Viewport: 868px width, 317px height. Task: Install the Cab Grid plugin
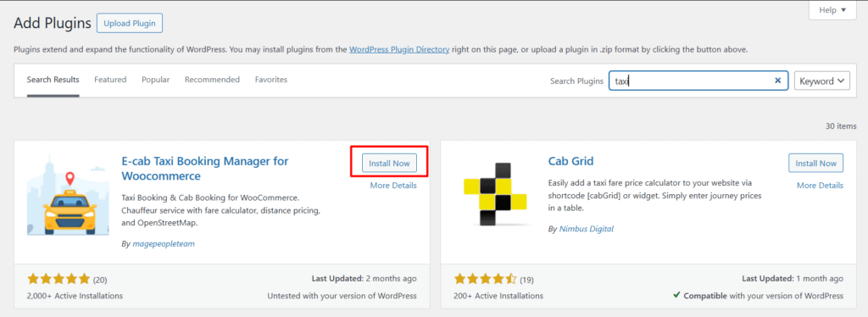[816, 164]
